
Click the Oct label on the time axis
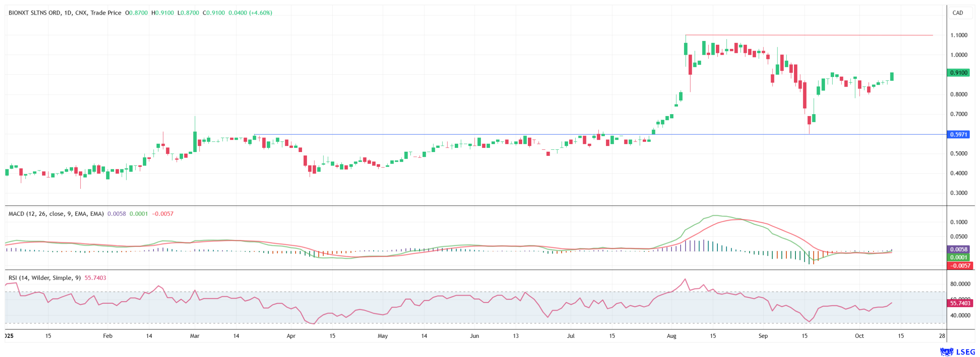[859, 336]
